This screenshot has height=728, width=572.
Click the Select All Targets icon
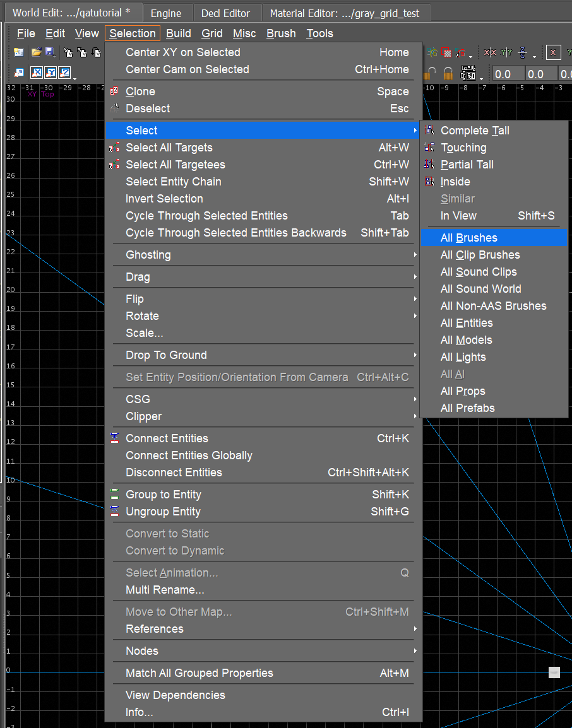[x=114, y=148]
